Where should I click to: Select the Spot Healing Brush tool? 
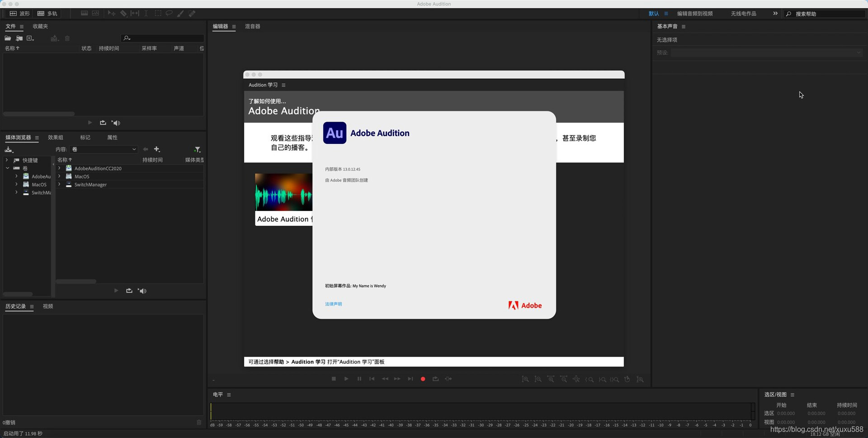pos(192,14)
